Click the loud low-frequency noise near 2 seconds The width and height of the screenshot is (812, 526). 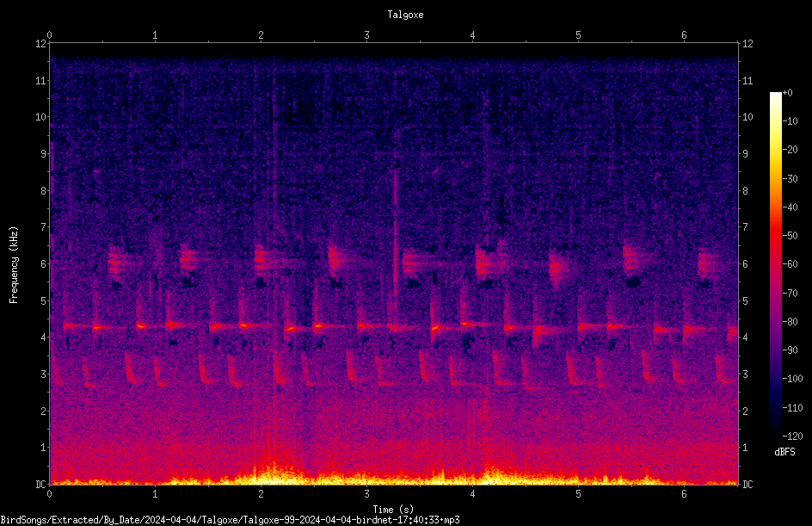pos(270,472)
